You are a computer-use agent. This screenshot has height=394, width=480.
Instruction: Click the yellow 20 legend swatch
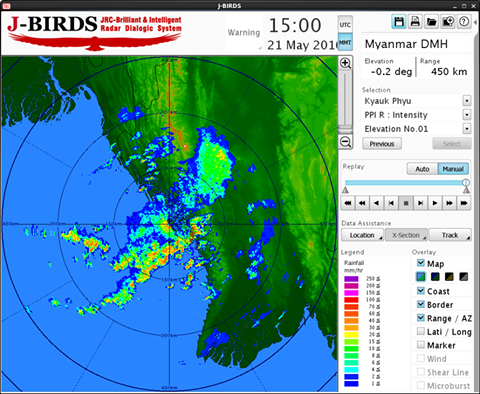(351, 335)
